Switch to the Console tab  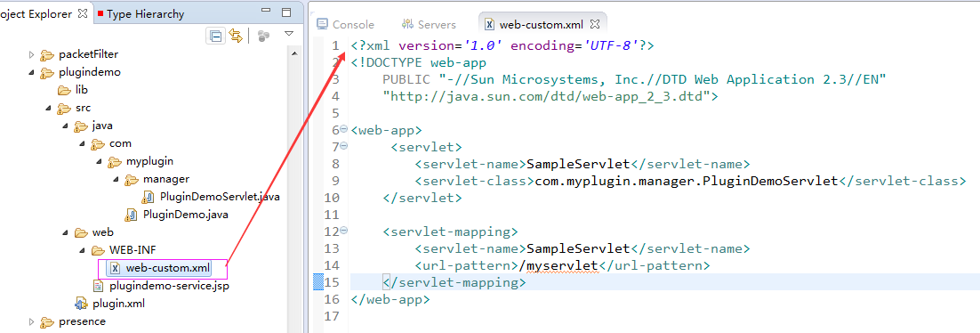pos(346,24)
